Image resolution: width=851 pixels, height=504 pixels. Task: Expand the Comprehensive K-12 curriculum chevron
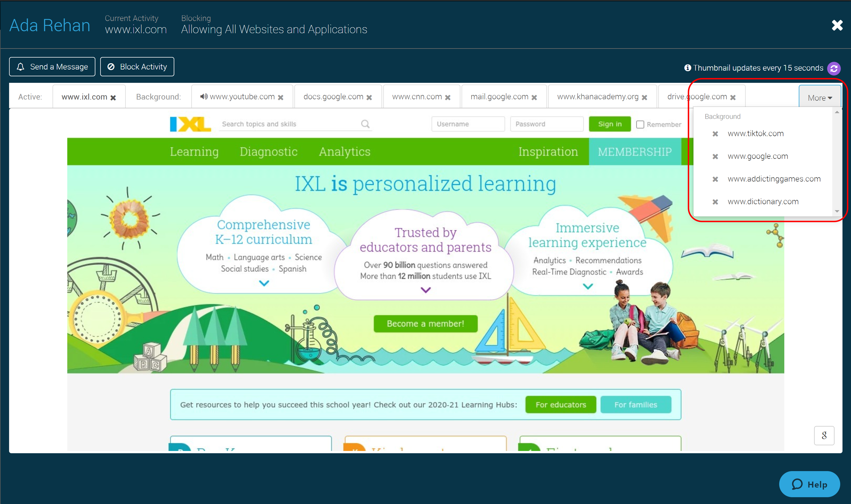pyautogui.click(x=264, y=283)
